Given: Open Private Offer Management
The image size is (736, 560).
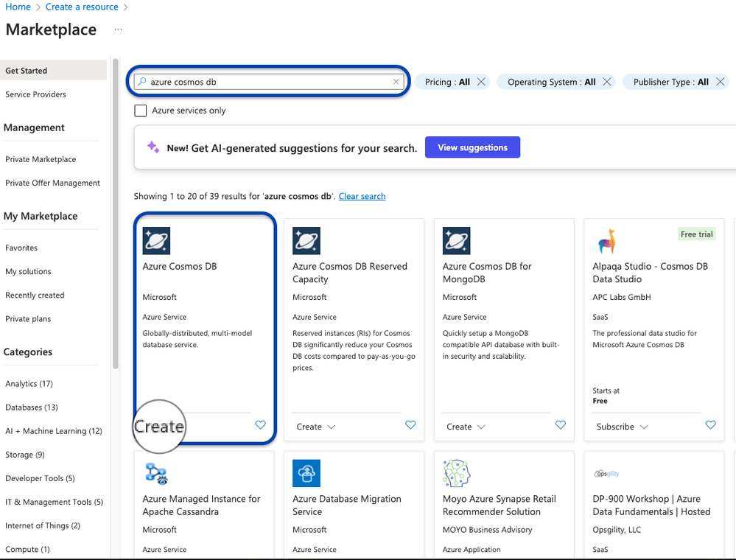Looking at the screenshot, I should [52, 183].
